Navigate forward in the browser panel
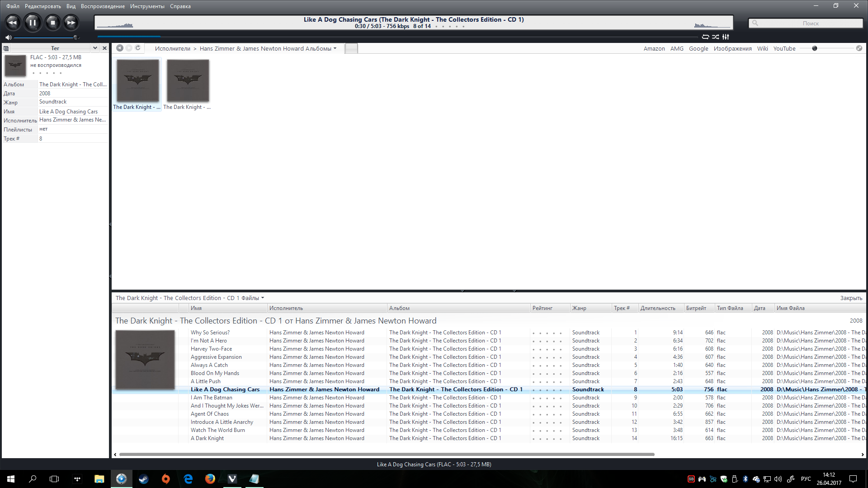 coord(129,48)
